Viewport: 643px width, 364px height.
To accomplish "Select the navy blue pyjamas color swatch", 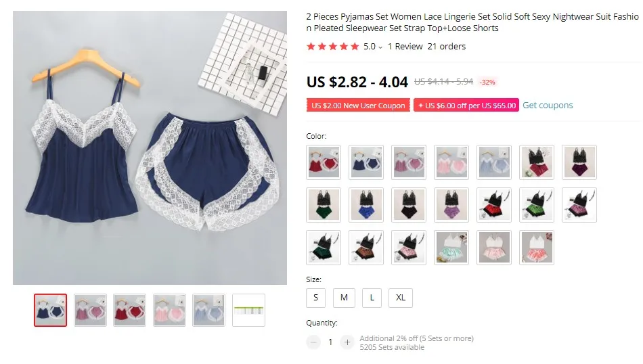I will point(366,162).
